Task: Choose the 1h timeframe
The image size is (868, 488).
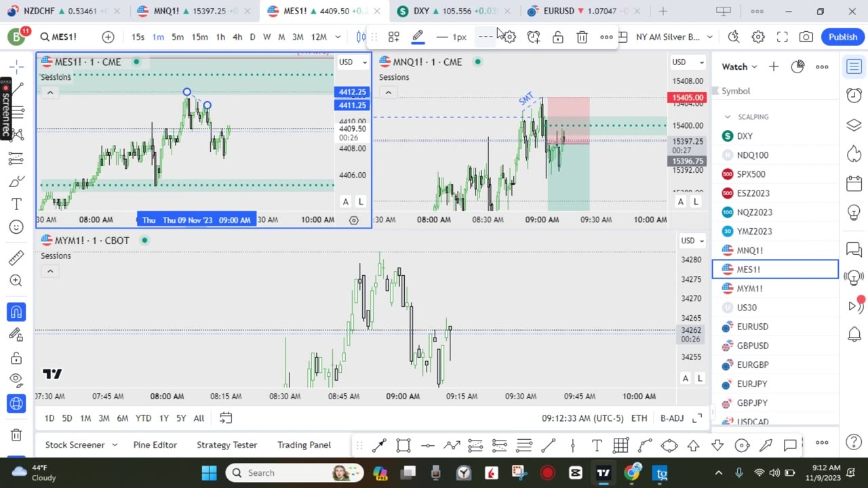Action: pos(220,37)
